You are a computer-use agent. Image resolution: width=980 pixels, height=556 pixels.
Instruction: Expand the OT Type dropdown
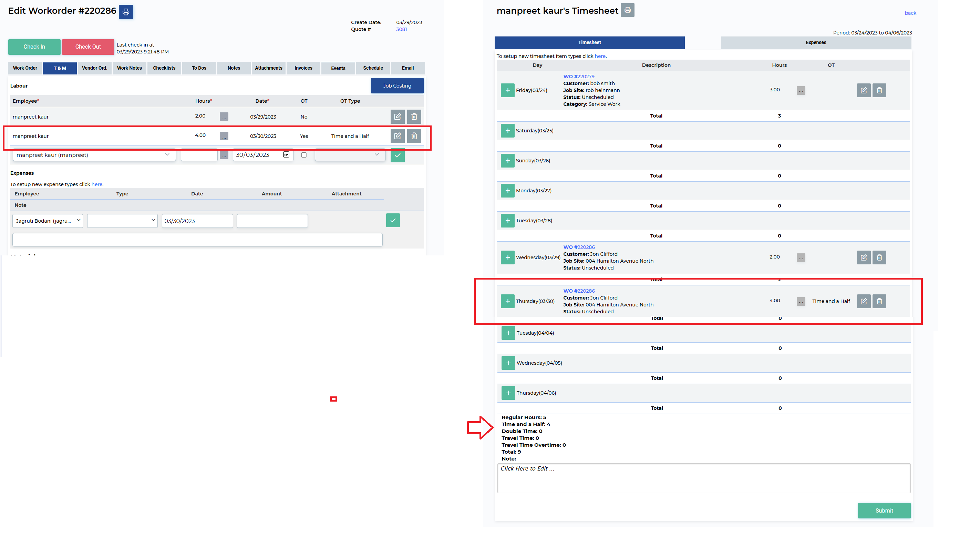[350, 155]
